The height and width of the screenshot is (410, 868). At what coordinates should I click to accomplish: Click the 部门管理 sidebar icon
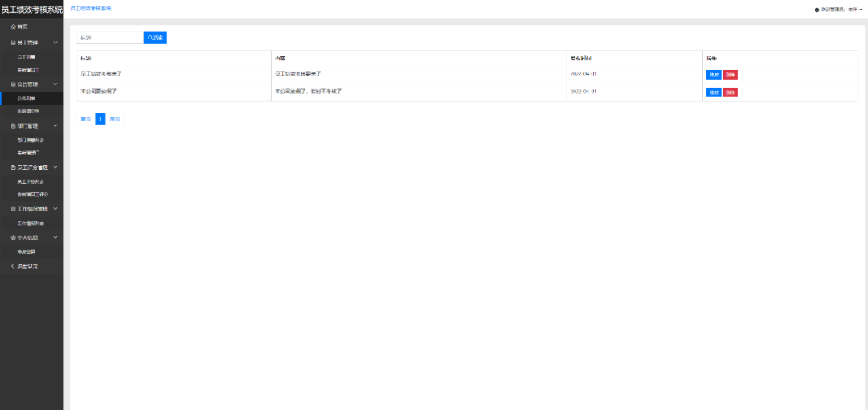click(x=13, y=125)
